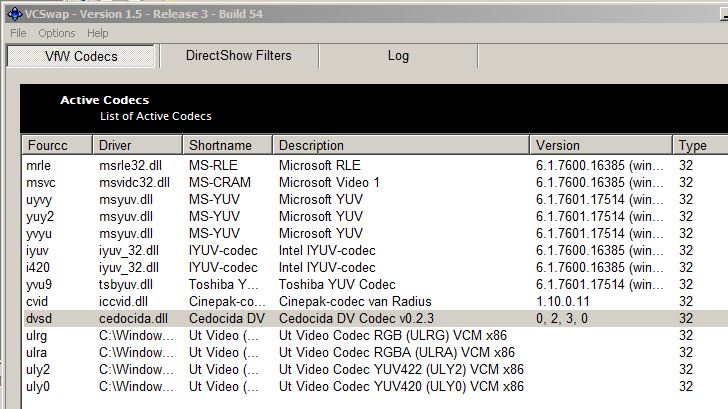
Task: Click the MS-RLE shortname cell
Action: (x=213, y=165)
